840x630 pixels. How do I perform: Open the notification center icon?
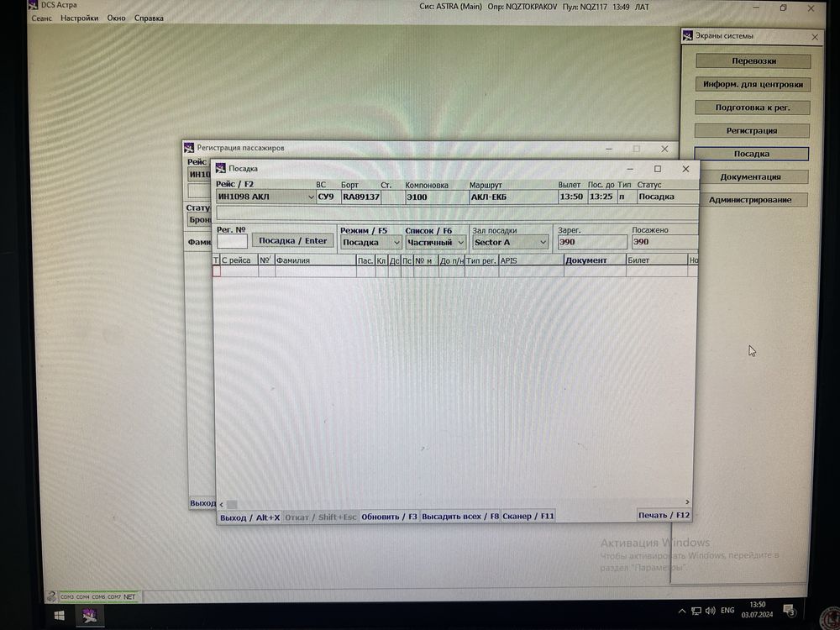pos(789,610)
